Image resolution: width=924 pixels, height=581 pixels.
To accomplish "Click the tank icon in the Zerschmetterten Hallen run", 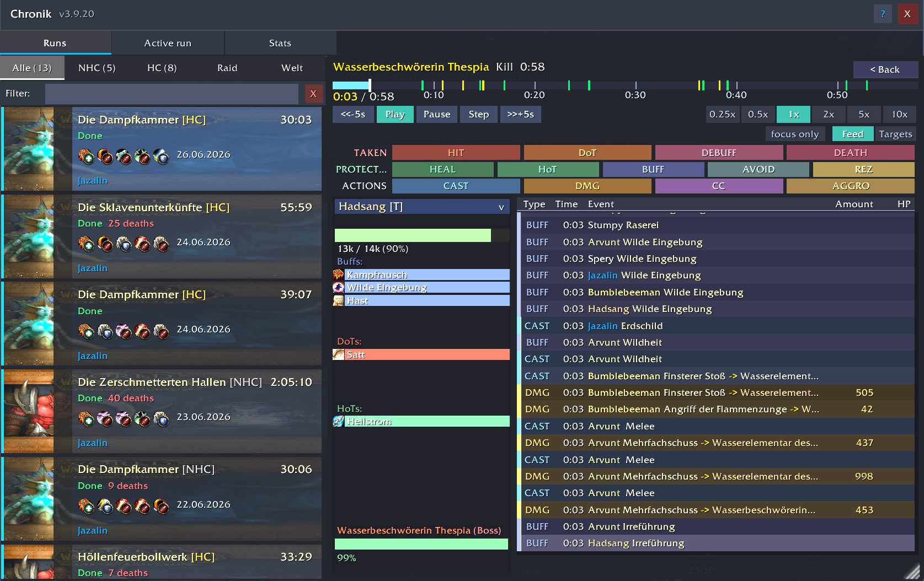I will (x=161, y=418).
